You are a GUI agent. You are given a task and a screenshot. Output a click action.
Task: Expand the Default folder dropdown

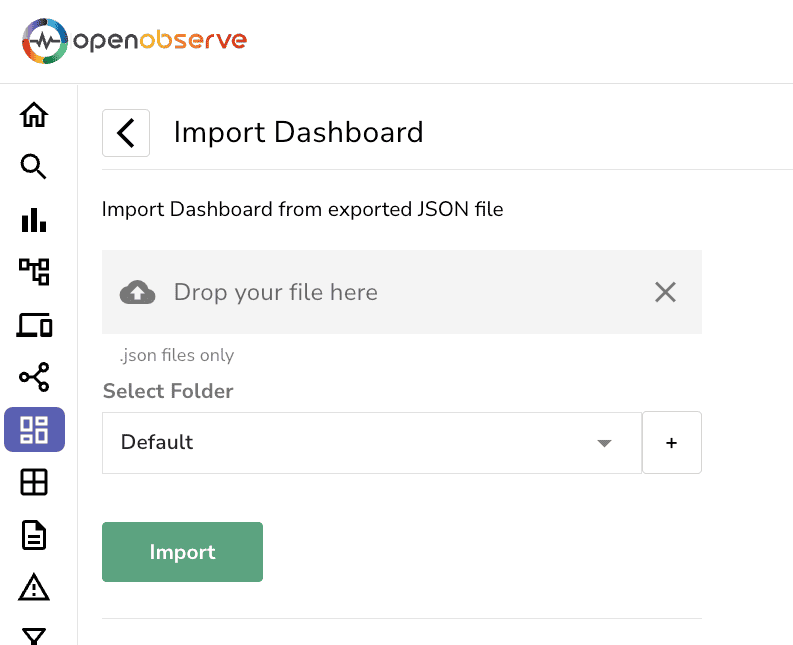[x=372, y=443]
